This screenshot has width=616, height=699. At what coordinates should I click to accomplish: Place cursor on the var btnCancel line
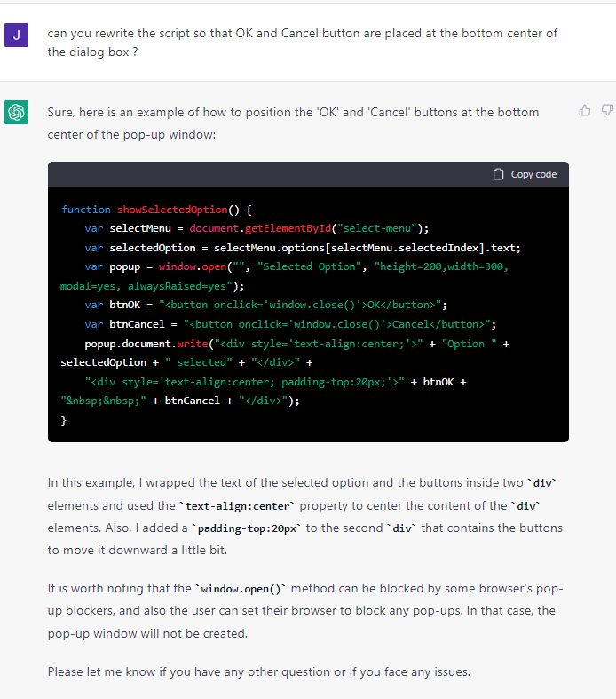pyautogui.click(x=290, y=324)
